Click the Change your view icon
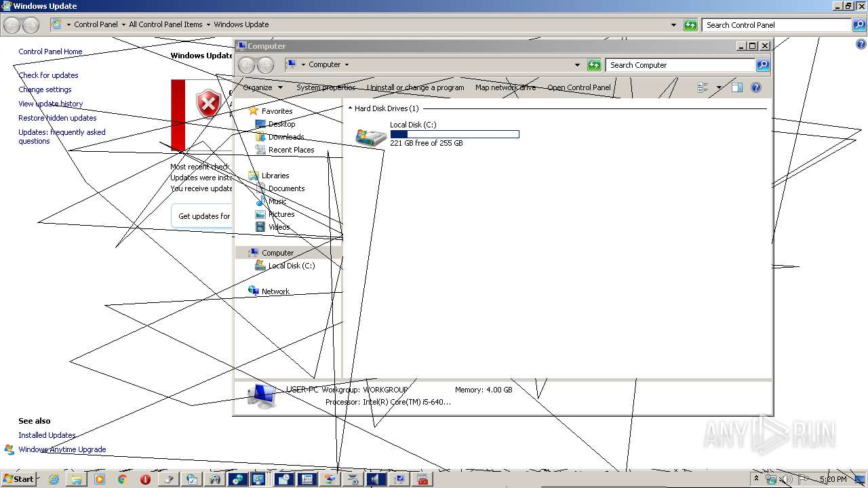 703,87
